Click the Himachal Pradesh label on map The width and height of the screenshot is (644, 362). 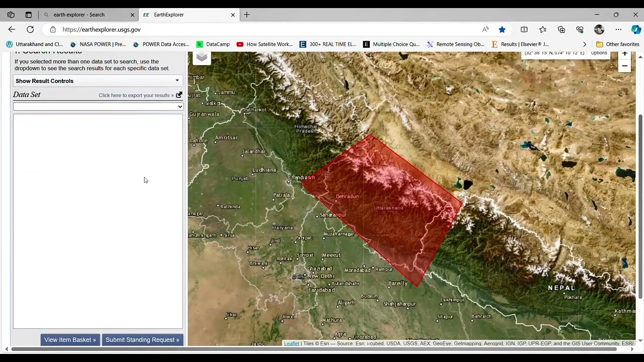[306, 129]
